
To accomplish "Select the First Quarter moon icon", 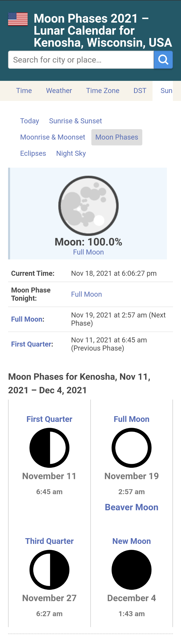I will [x=49, y=448].
